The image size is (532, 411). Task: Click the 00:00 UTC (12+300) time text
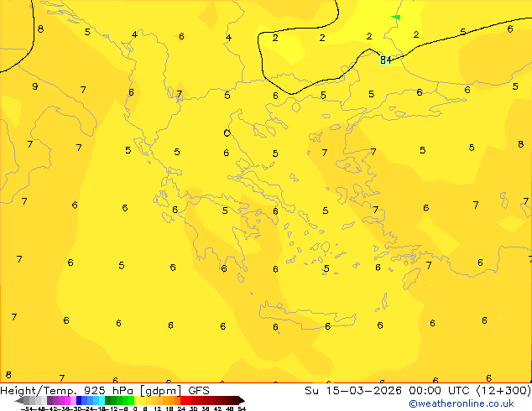pos(470,391)
